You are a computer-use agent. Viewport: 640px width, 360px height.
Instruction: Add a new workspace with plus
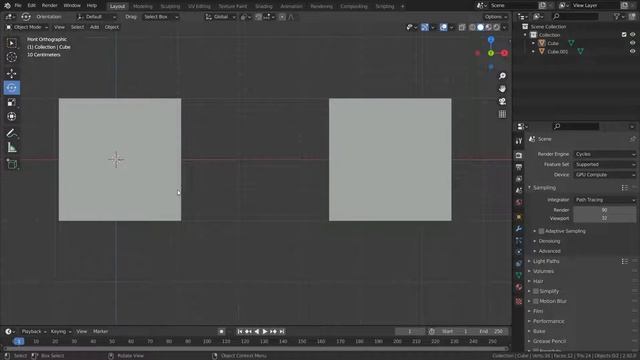pos(402,6)
